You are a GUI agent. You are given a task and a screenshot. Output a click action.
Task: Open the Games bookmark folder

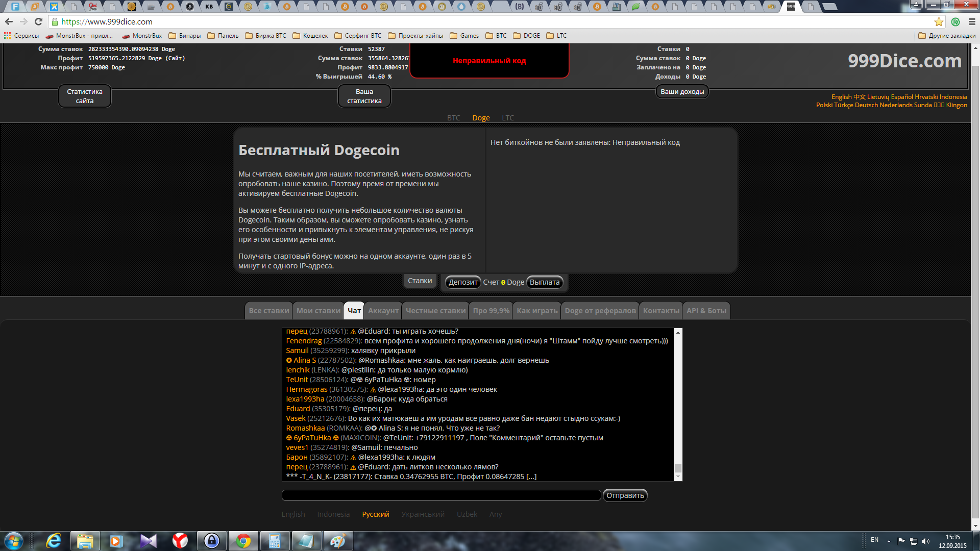click(x=464, y=36)
